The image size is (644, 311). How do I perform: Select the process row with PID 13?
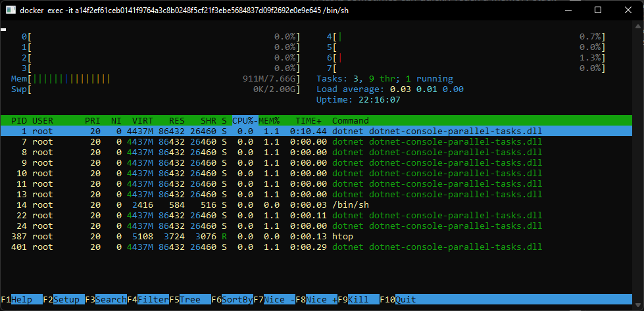(316, 194)
